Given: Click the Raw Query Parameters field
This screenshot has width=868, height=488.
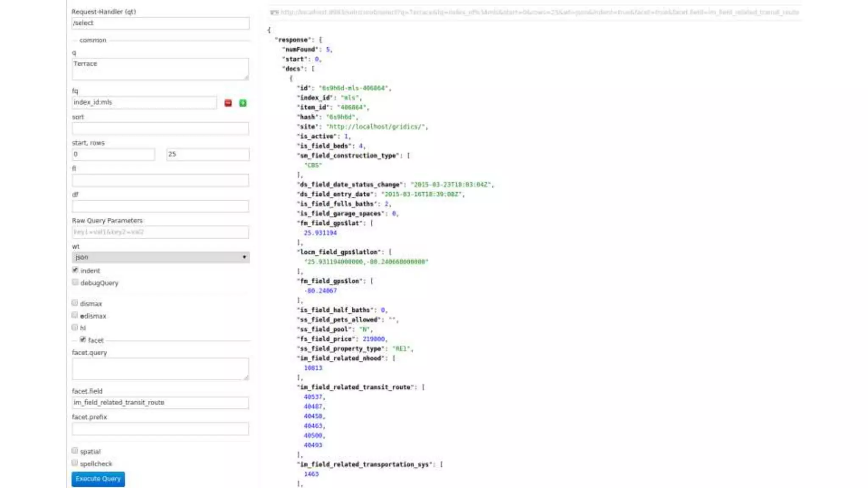Looking at the screenshot, I should [160, 232].
